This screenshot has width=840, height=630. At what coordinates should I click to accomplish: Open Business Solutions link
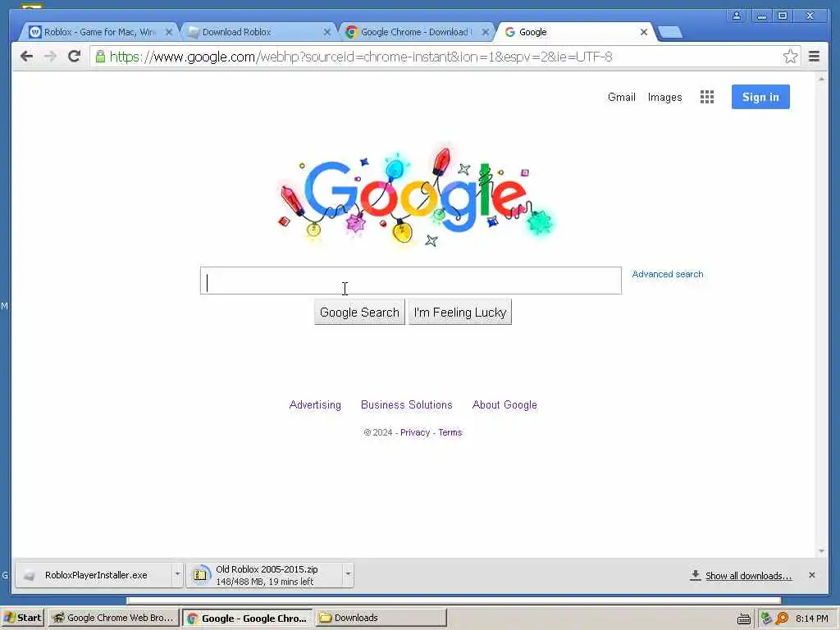tap(407, 405)
